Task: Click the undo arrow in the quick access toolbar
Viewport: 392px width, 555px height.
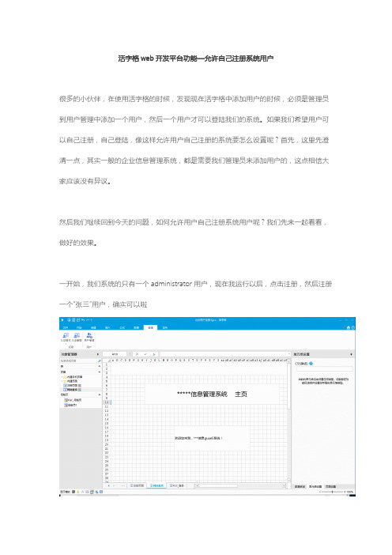Action: tap(82, 320)
